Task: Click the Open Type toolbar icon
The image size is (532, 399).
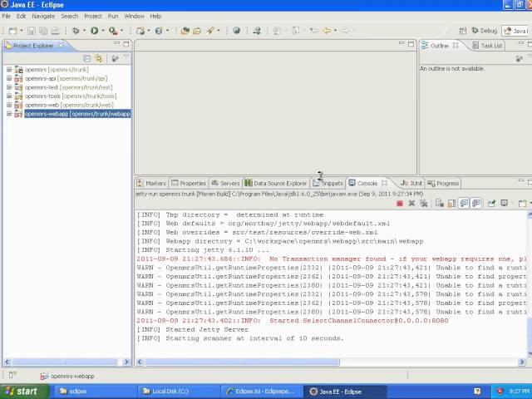Action: (185, 31)
